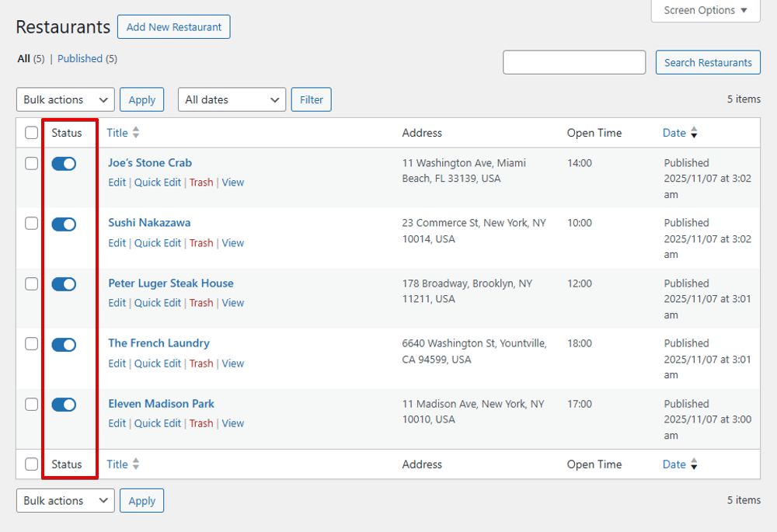Screen dimensions: 777x532
Task: Toggle Eleven Madison Park's status off
Action: click(64, 405)
